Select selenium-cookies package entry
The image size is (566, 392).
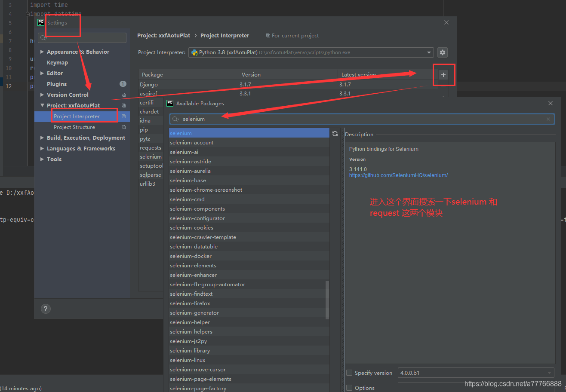tap(249, 228)
